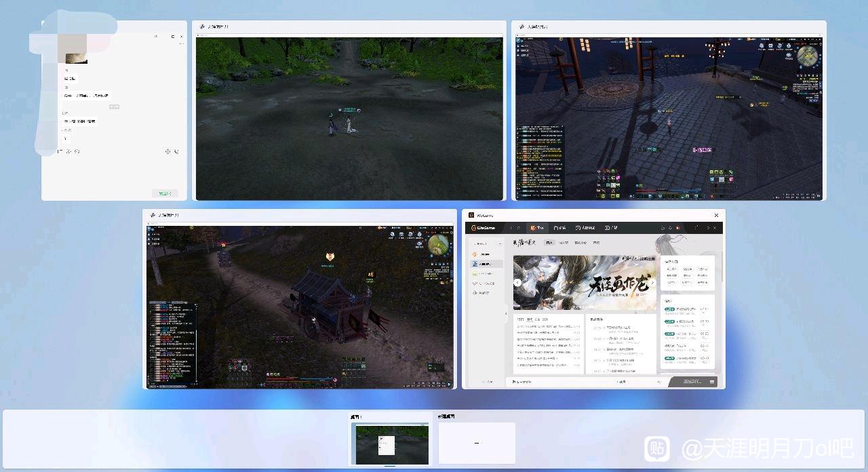The image size is (868, 472).
Task: Show the next WeGame banner slide
Action: [x=652, y=282]
